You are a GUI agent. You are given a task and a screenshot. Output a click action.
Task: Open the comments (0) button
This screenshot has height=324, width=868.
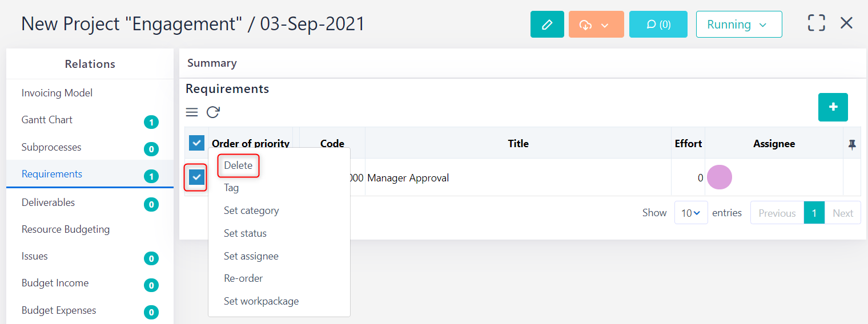pos(658,25)
